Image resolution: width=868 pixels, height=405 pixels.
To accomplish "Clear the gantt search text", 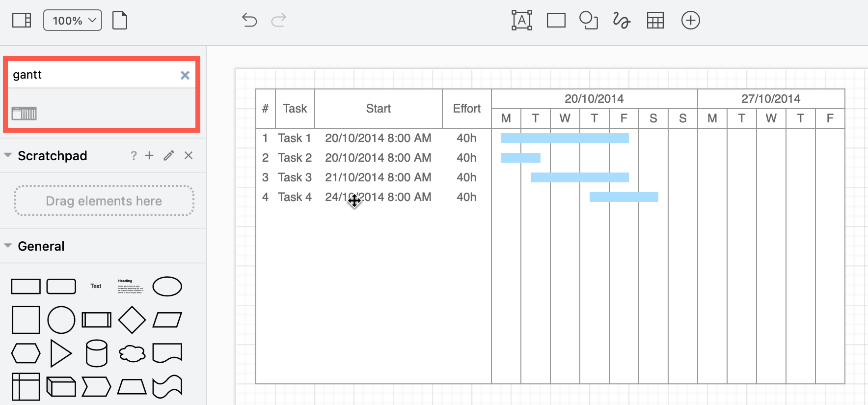I will click(x=185, y=75).
